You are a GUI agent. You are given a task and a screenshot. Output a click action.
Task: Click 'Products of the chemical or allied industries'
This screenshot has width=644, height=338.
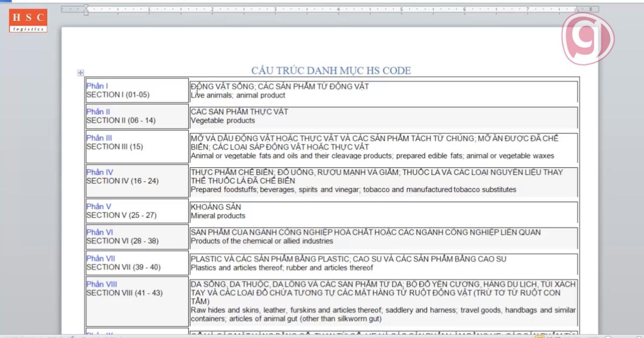click(261, 241)
